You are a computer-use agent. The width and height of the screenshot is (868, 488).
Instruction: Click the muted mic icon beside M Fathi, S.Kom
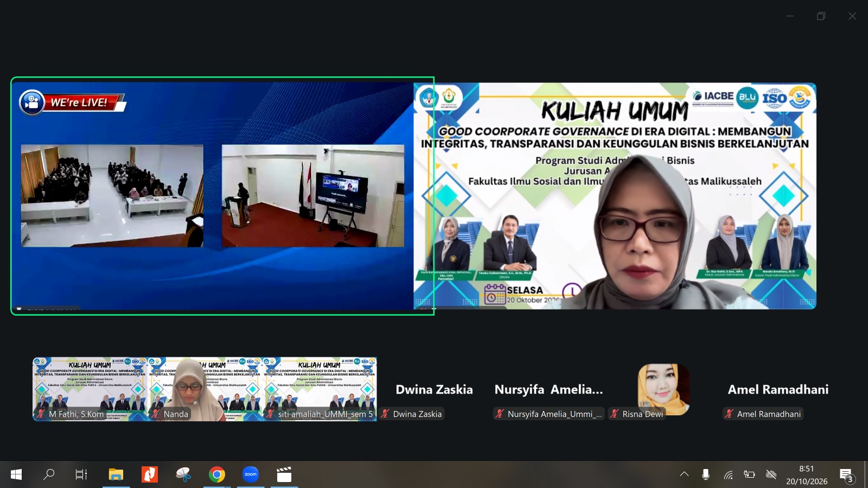point(41,414)
